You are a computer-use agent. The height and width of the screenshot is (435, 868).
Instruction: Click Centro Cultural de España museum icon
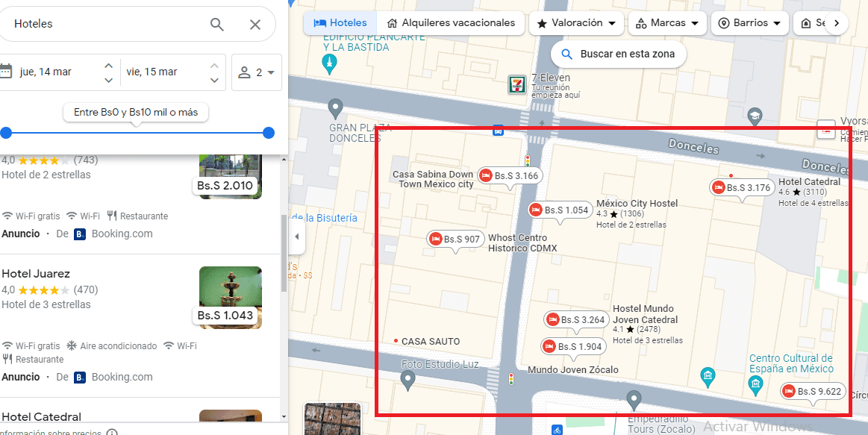pos(755,385)
